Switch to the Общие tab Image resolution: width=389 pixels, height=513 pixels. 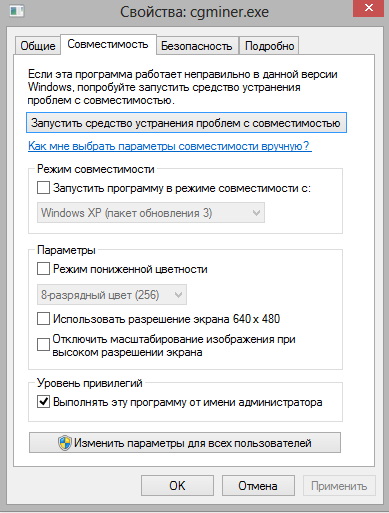[38, 46]
